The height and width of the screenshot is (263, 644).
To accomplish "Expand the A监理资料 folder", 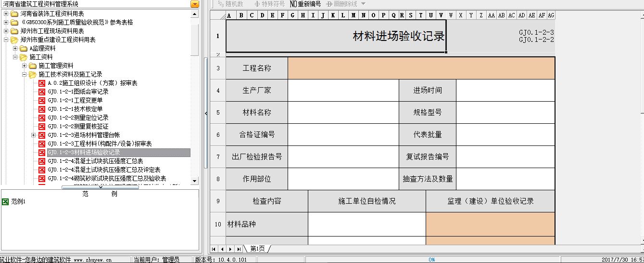I will pos(15,48).
